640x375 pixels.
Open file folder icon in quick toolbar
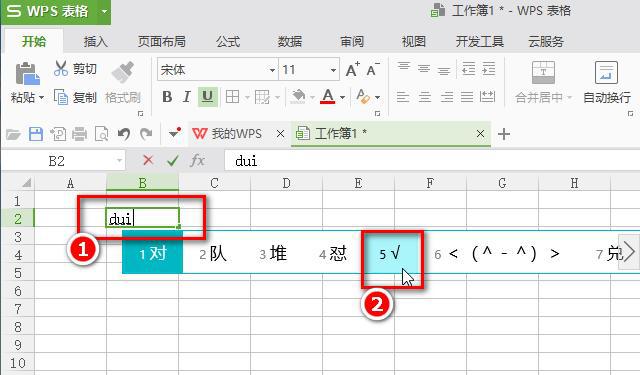pos(13,134)
